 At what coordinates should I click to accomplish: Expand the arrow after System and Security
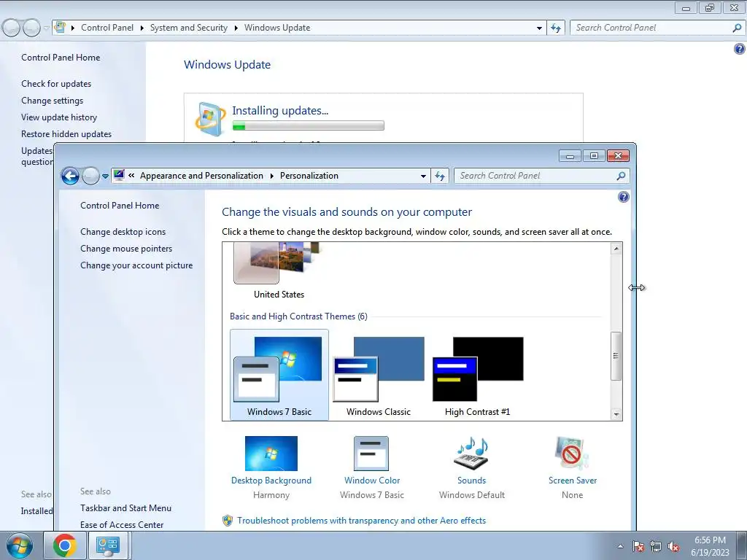[x=236, y=28]
